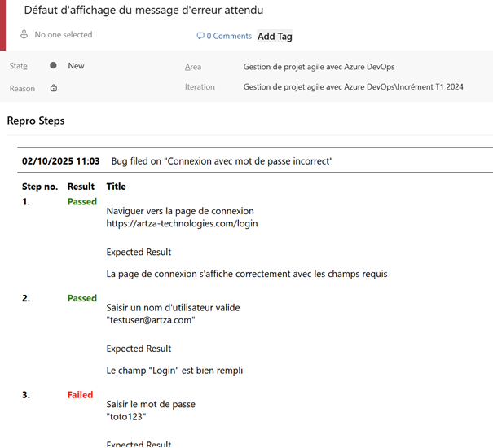Click the Area field label
This screenshot has height=448, width=493.
click(x=193, y=67)
